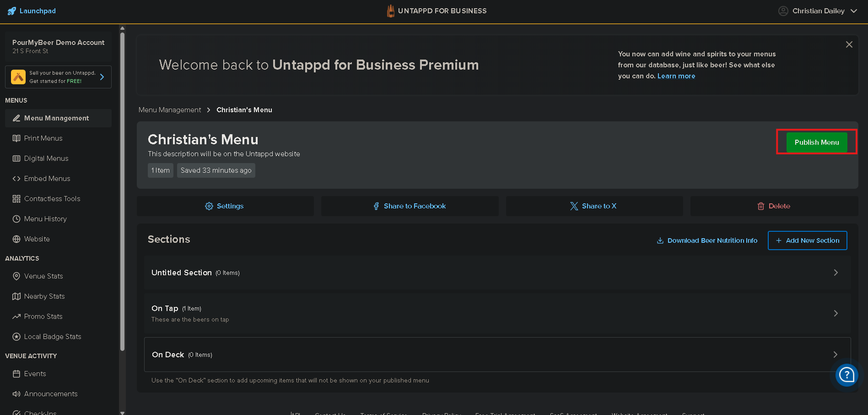The height and width of the screenshot is (415, 868).
Task: Expand the On Tap section chevron
Action: tap(836, 313)
